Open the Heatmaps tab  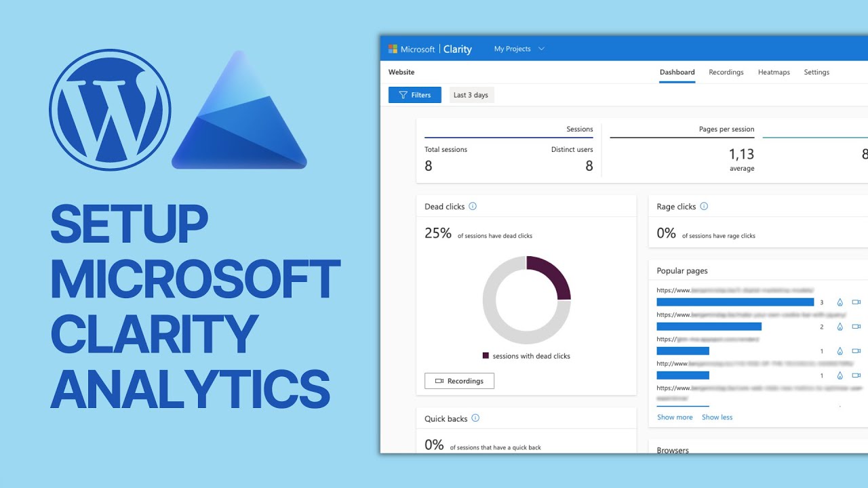[774, 72]
